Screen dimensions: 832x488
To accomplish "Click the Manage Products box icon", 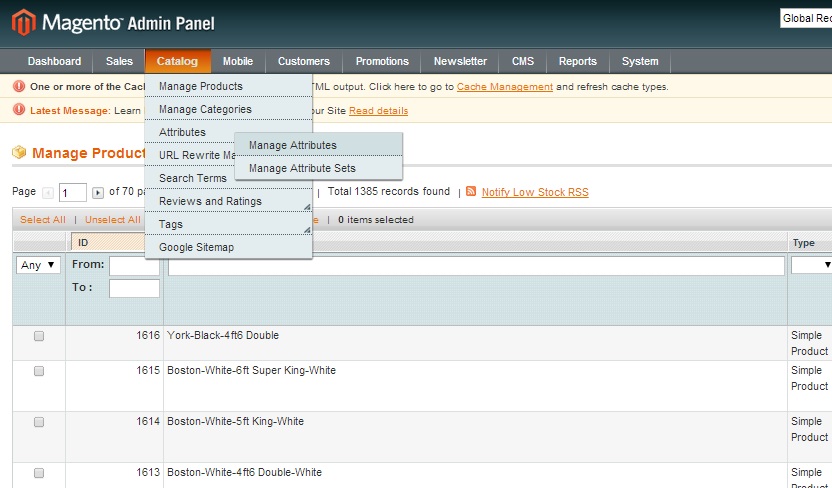I will [x=19, y=153].
